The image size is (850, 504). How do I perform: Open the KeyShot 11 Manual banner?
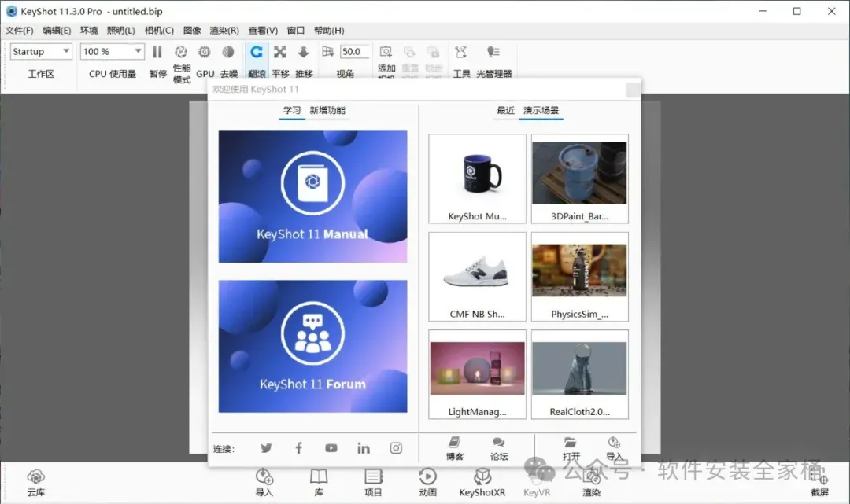tap(312, 196)
